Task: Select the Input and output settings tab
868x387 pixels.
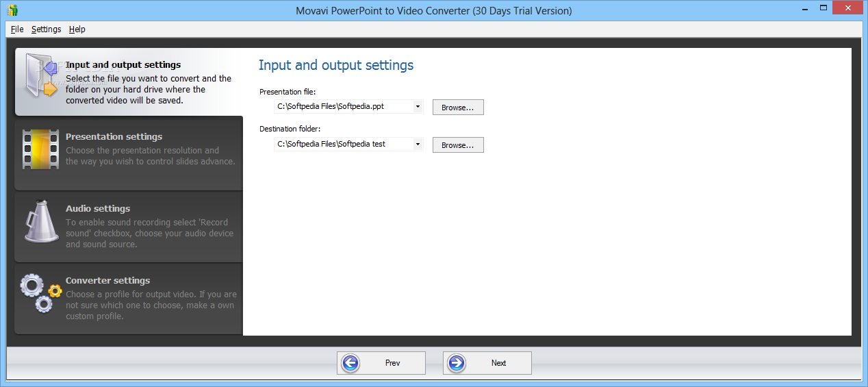Action: (129, 82)
